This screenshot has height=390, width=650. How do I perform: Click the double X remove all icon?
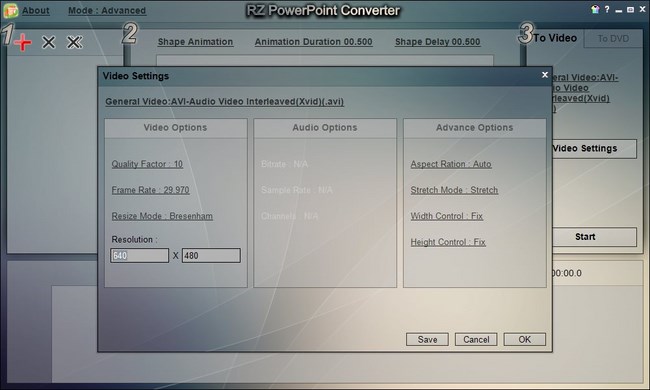click(x=75, y=42)
